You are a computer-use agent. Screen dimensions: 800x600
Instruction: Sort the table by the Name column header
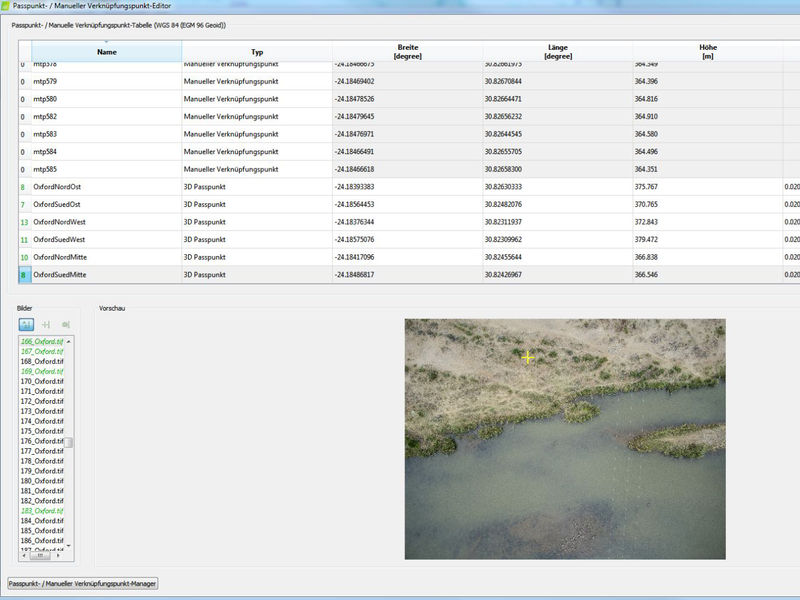[x=107, y=52]
